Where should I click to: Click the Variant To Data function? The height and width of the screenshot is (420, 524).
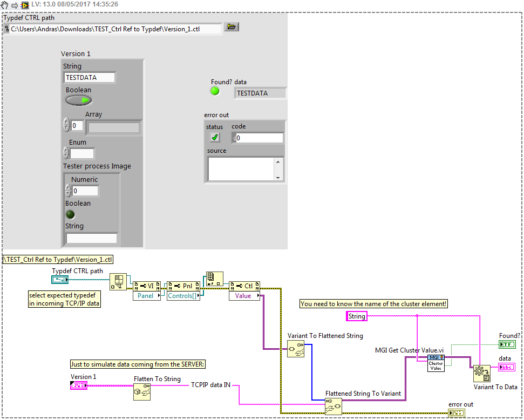pos(480,374)
